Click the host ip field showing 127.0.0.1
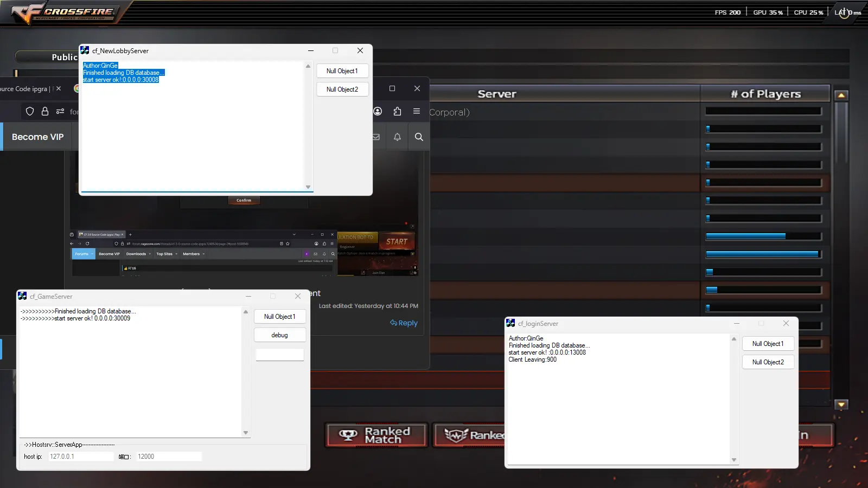The image size is (868, 488). tap(81, 457)
